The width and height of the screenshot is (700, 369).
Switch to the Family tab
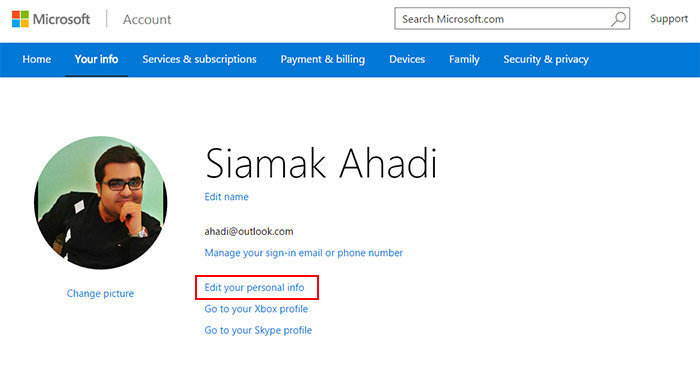click(x=464, y=59)
